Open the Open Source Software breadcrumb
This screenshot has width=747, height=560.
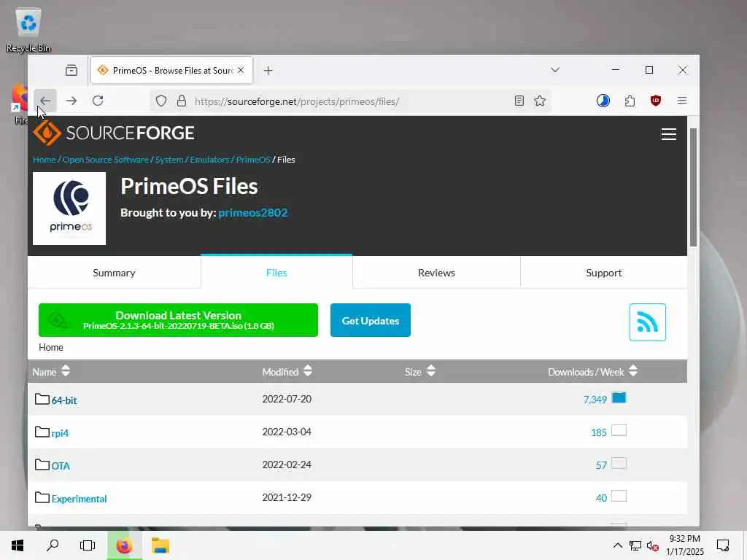106,160
